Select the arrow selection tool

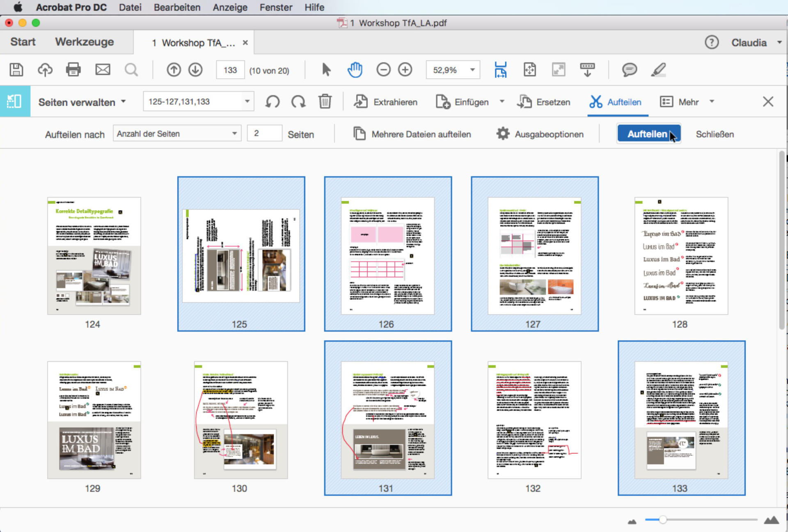click(326, 70)
